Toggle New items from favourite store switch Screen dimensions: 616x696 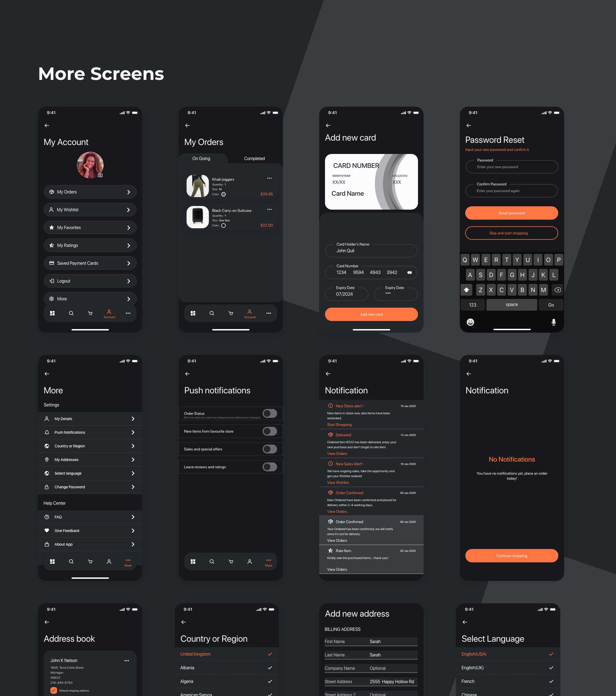[270, 430]
